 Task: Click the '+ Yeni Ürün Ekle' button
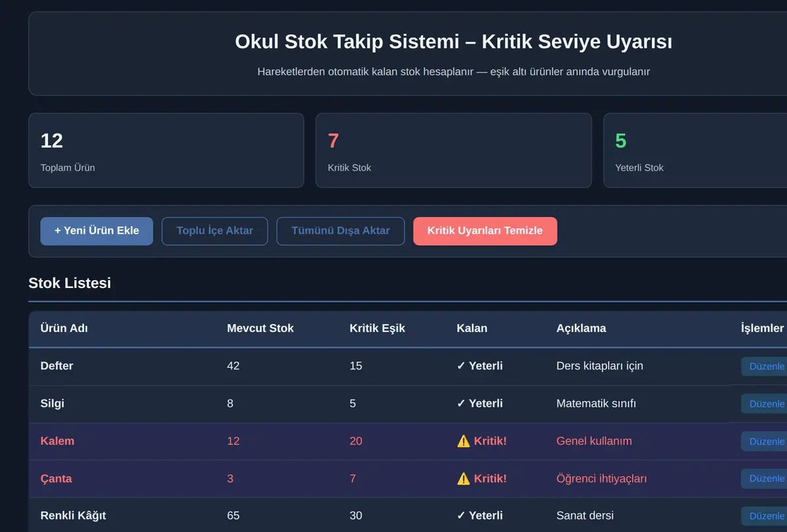[96, 231]
